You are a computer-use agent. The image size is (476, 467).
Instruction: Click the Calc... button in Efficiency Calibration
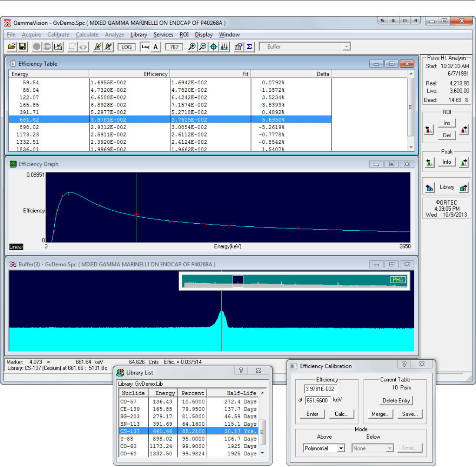341,414
